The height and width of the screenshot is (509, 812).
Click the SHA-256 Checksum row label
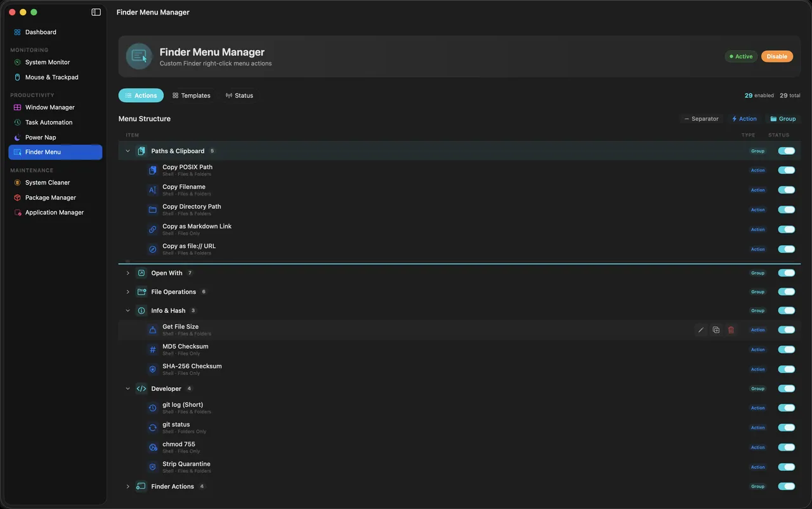(x=192, y=366)
